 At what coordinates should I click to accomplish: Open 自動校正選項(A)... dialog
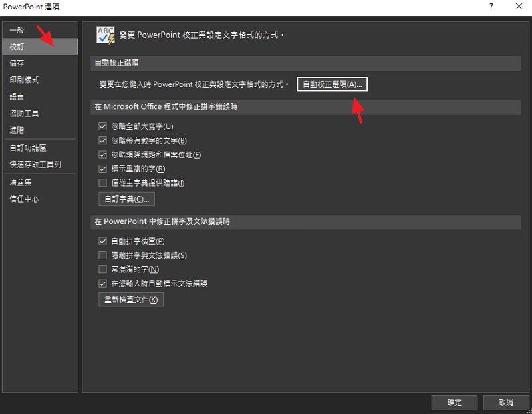click(x=332, y=84)
